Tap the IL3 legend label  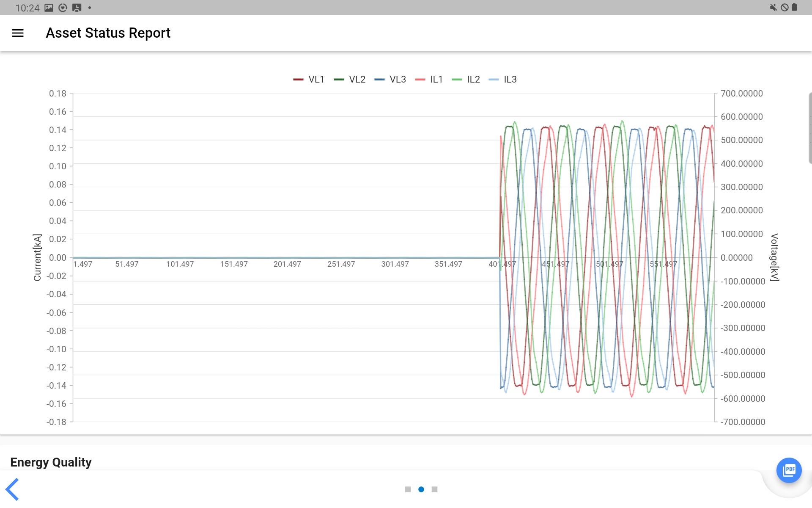point(505,79)
